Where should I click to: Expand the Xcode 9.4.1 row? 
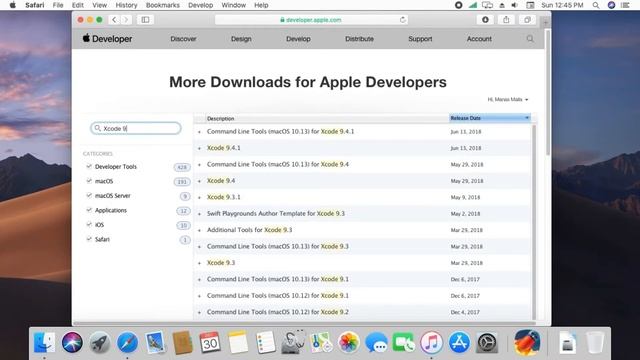point(200,148)
